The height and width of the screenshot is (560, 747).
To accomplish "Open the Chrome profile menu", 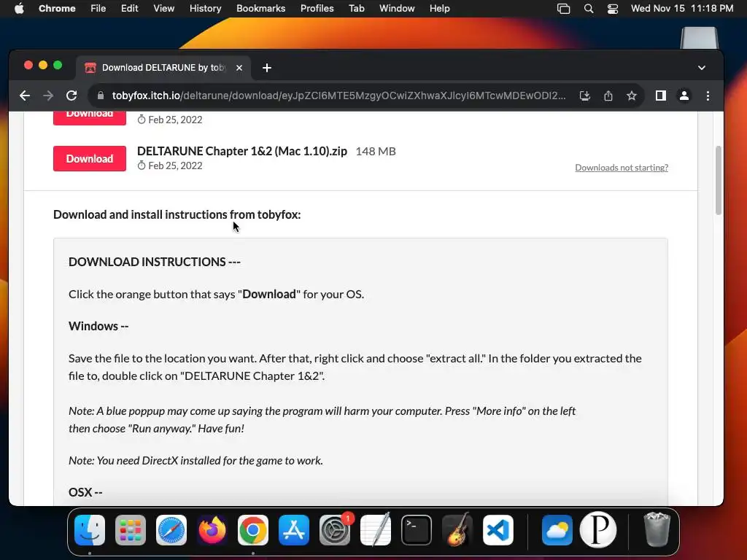I will (x=684, y=96).
